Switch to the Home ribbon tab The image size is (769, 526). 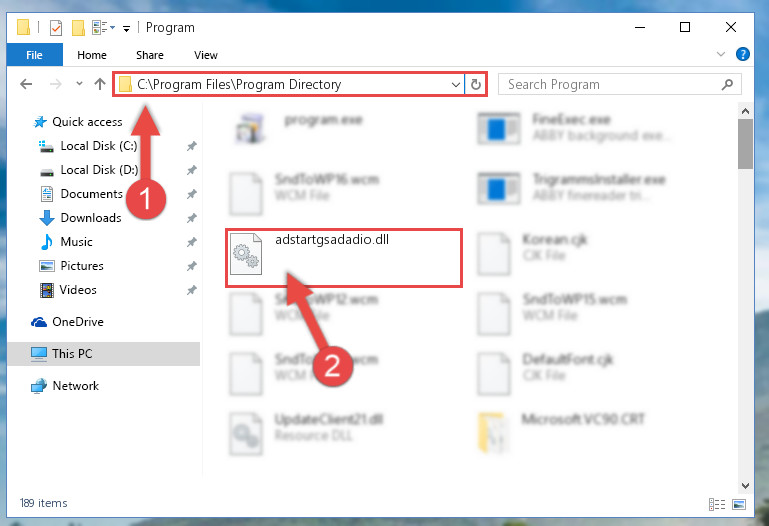92,55
